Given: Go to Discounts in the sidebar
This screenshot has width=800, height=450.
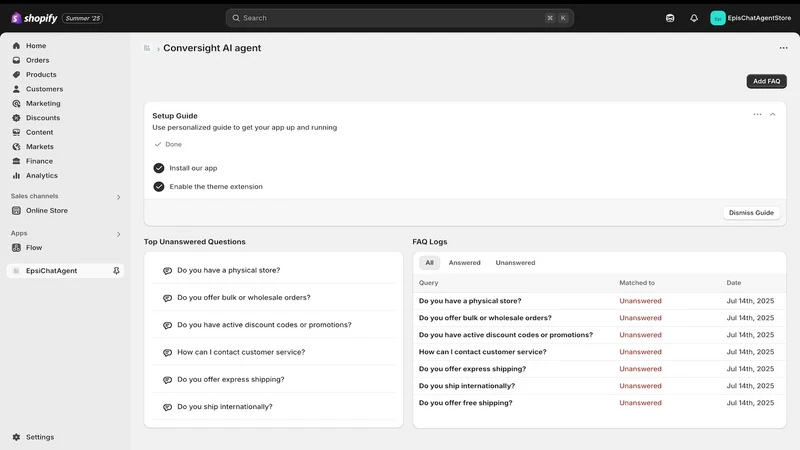Looking at the screenshot, I should pos(43,117).
